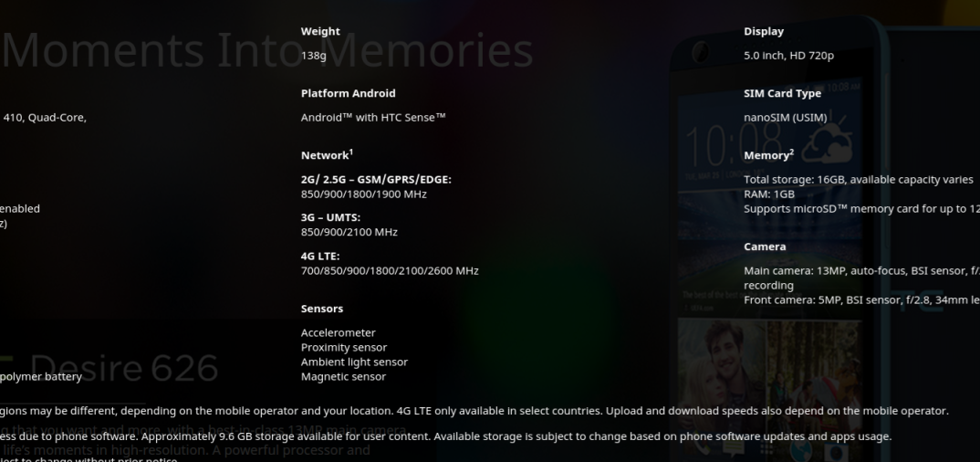Screen dimensions: 980x462
Task: Click the Accelerometer entry
Action: pos(339,332)
